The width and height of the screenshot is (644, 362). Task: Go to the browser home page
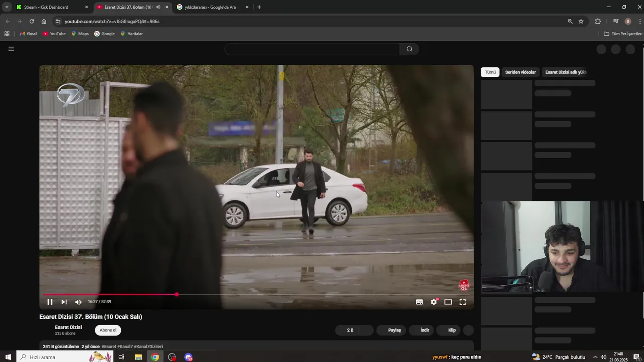[x=44, y=21]
